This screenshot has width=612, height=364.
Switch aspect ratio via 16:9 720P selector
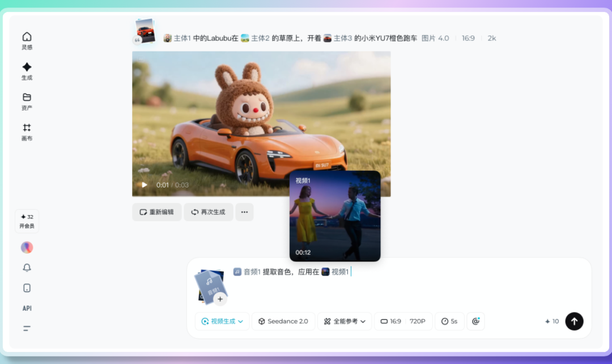(403, 321)
